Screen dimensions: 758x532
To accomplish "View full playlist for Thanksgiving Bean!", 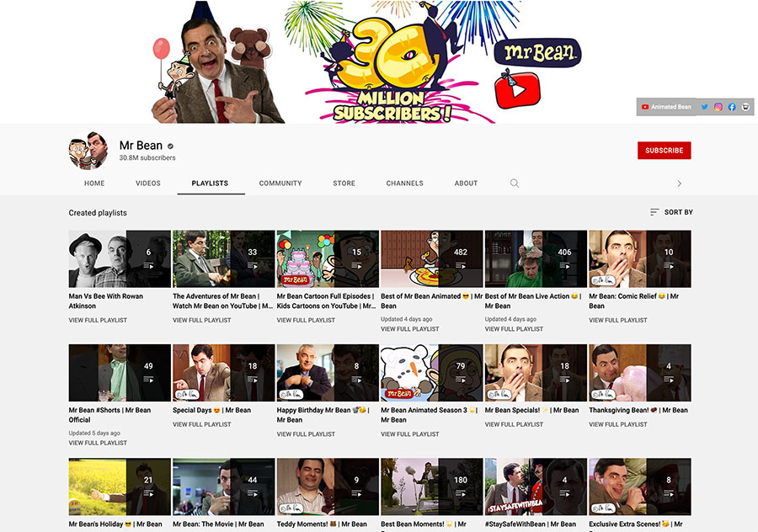I will coord(618,424).
